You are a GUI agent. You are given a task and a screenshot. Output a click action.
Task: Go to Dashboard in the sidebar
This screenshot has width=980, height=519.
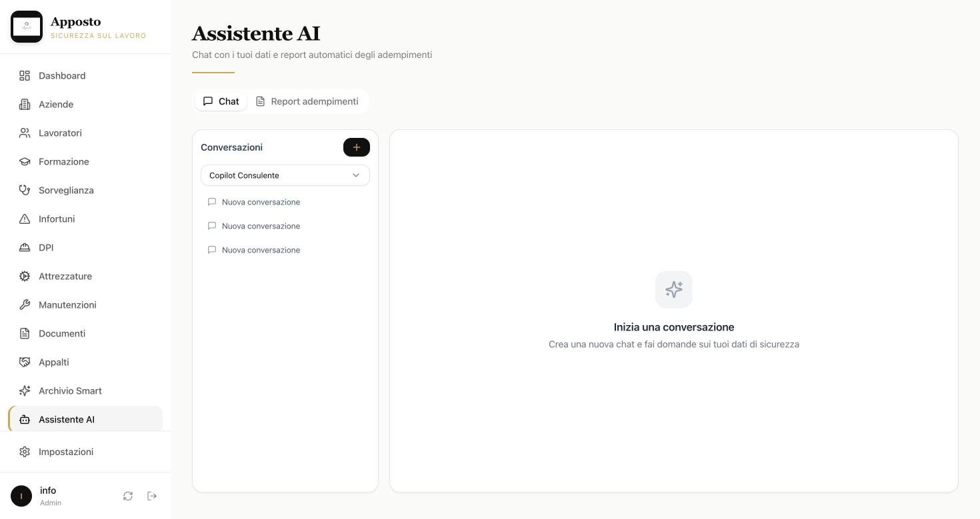coord(85,76)
